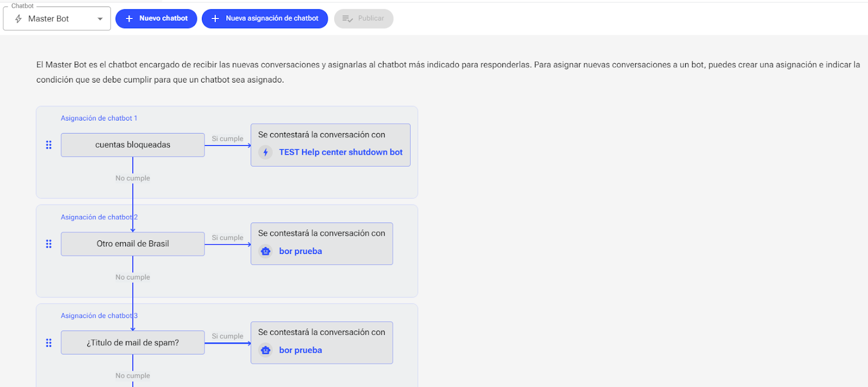Click the lightning bolt icon beside Master Bot
868x387 pixels.
pos(18,19)
